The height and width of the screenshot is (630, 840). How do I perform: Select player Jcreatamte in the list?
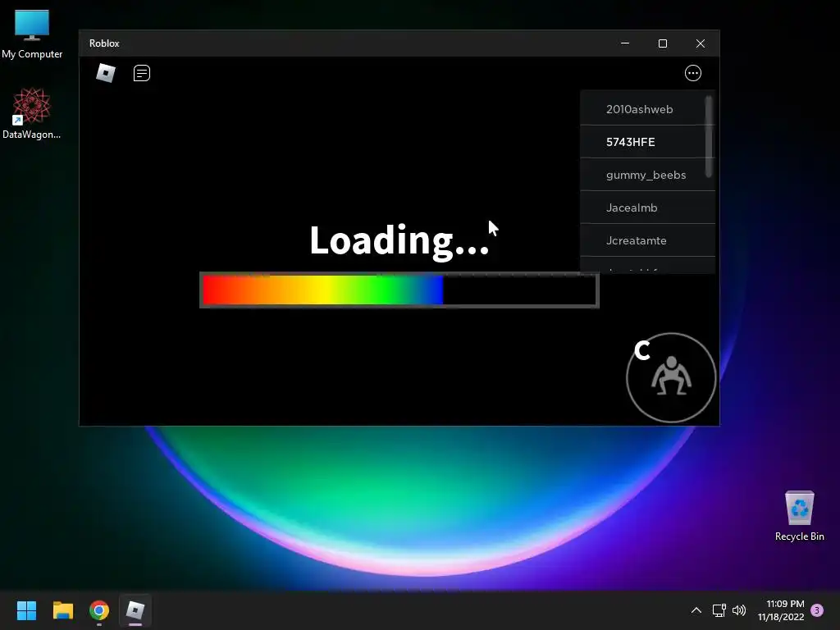click(648, 240)
